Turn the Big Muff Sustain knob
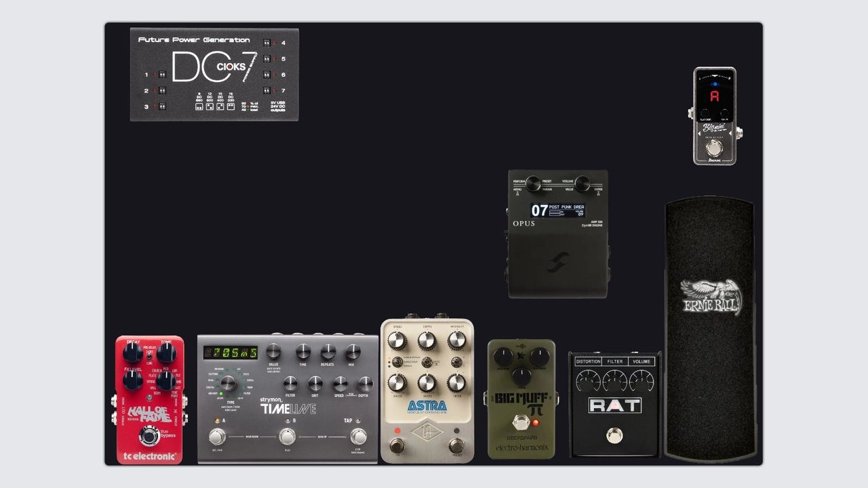868x488 pixels. 539,356
